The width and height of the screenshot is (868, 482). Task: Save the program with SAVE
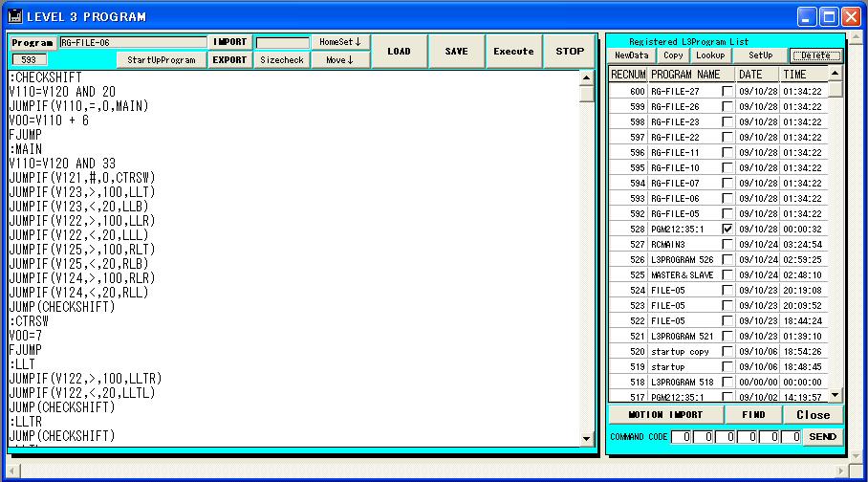[456, 51]
